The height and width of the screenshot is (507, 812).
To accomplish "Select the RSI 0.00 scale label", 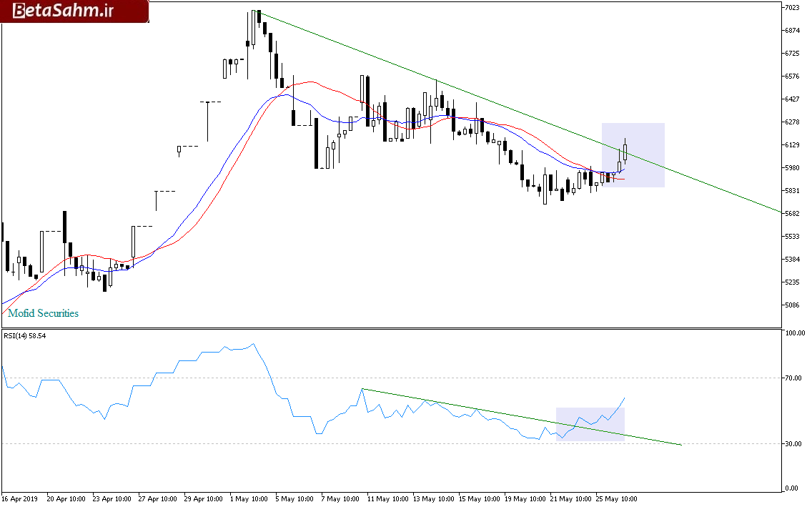I will point(792,488).
